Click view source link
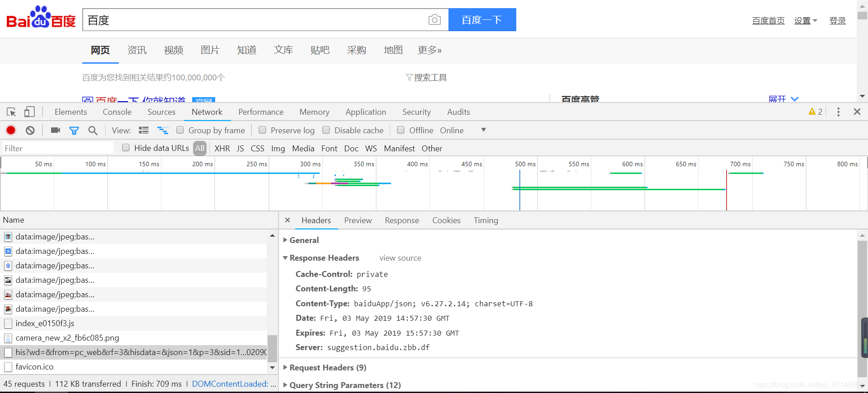 tap(400, 258)
